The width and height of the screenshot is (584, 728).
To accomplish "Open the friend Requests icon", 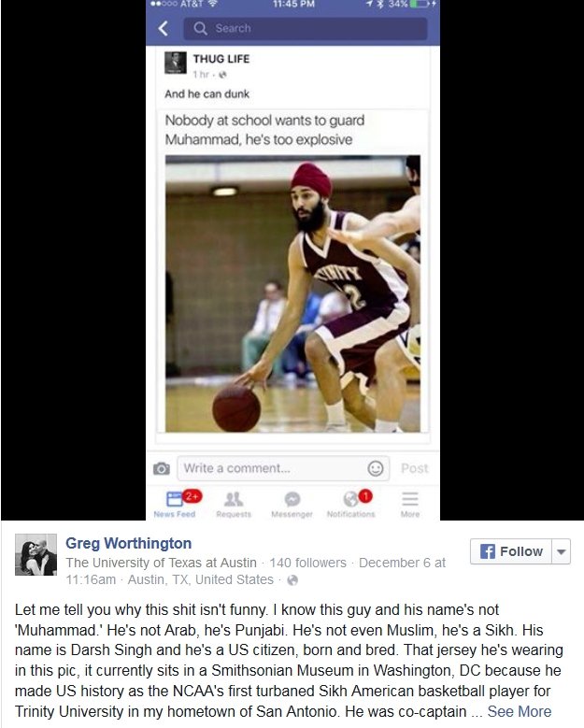I will [234, 499].
